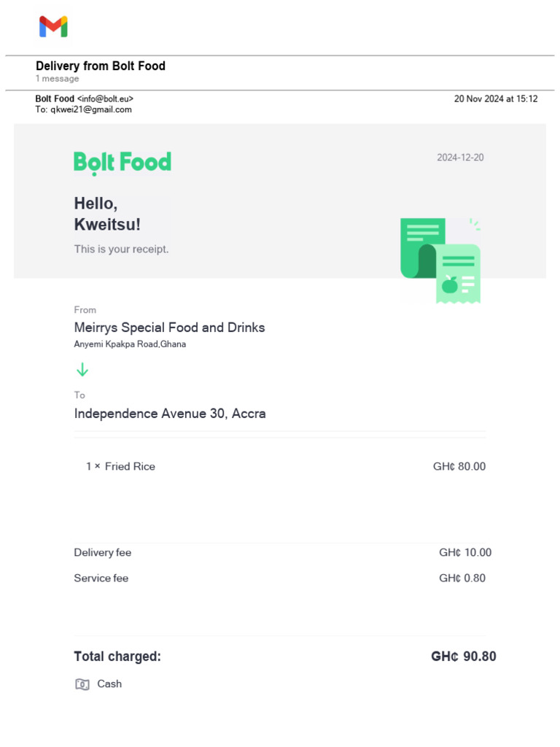Click the receipt date 2024-12-20

(460, 158)
